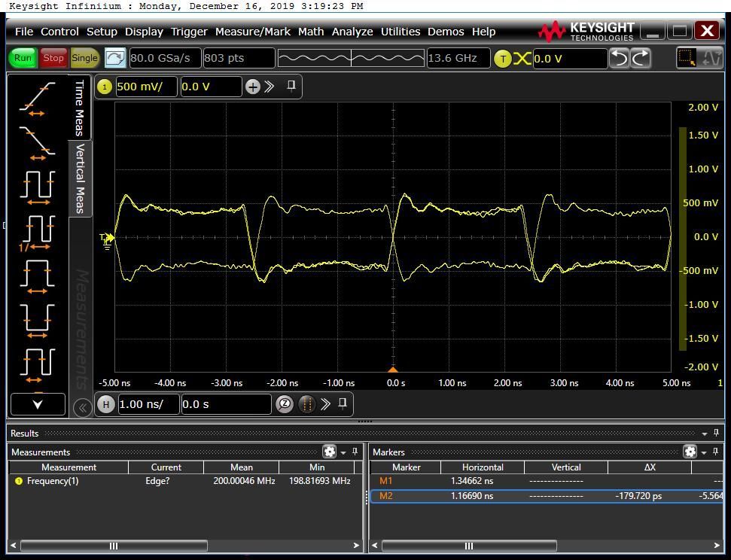Image resolution: width=731 pixels, height=560 pixels.
Task: Select the rise time measurement icon
Action: coord(37,98)
